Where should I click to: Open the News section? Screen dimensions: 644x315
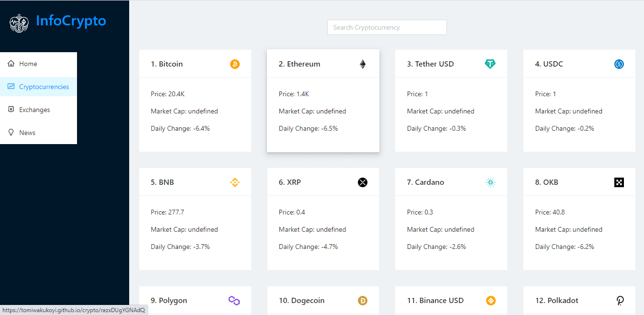38,133
